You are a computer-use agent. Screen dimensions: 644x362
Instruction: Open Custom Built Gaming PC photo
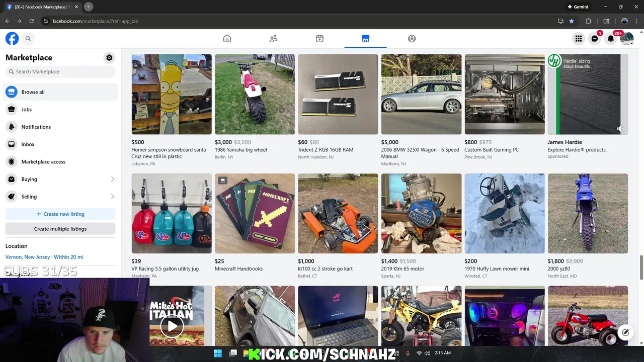pyautogui.click(x=505, y=95)
